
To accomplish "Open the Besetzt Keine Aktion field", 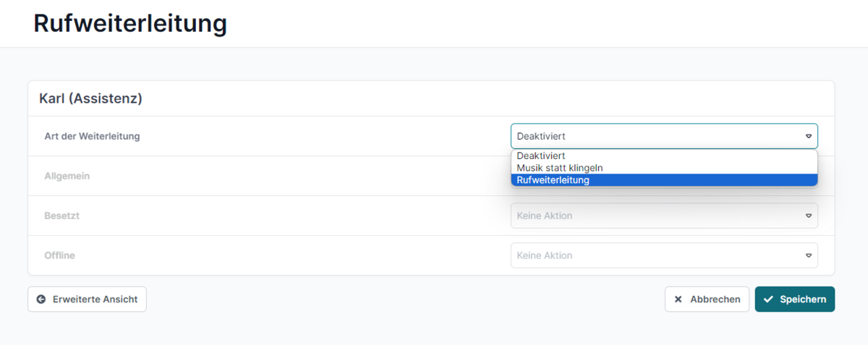I will 664,216.
